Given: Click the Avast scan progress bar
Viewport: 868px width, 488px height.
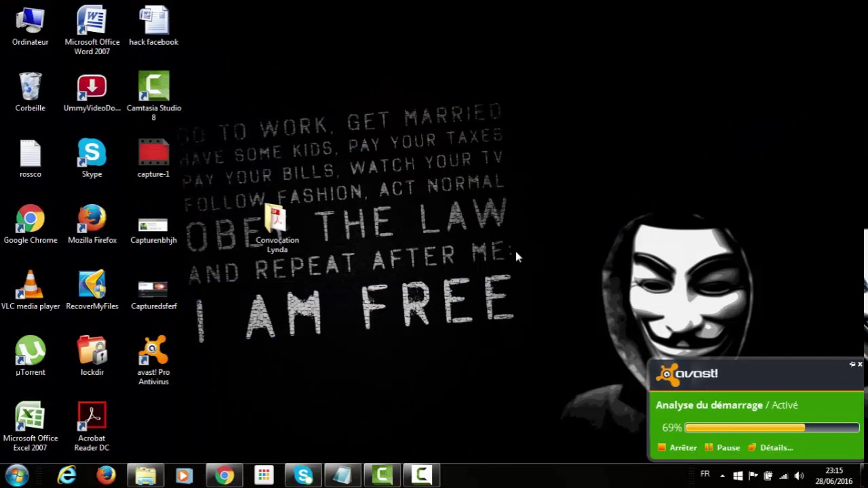Looking at the screenshot, I should [772, 428].
